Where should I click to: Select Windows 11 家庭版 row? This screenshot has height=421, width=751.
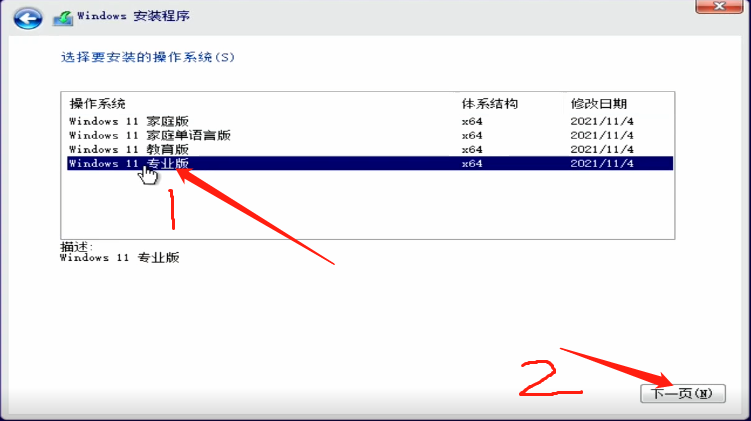[370, 121]
